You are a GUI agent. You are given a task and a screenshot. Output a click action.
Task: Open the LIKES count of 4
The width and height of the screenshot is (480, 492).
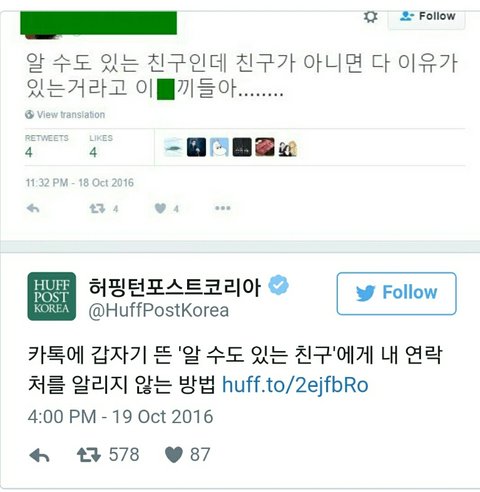point(101,146)
